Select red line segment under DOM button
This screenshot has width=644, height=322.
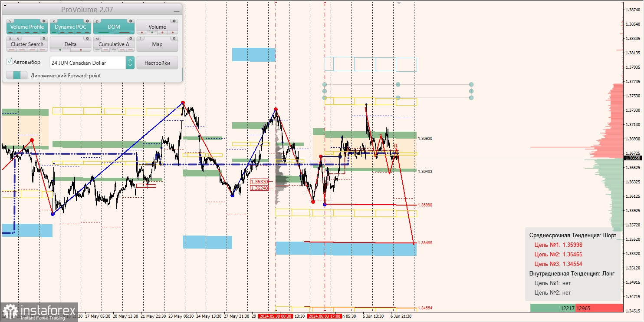[x=124, y=33]
